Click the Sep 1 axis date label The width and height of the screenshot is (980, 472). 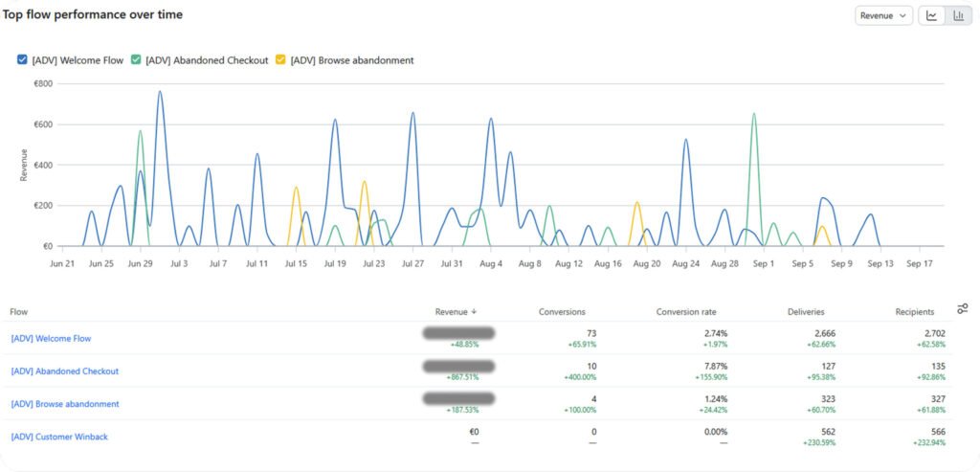(764, 264)
